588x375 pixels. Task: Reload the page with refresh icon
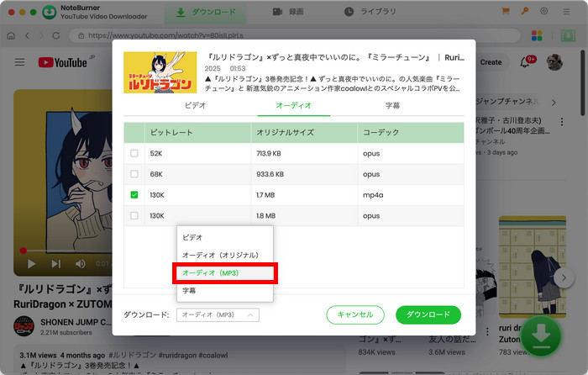tap(56, 35)
